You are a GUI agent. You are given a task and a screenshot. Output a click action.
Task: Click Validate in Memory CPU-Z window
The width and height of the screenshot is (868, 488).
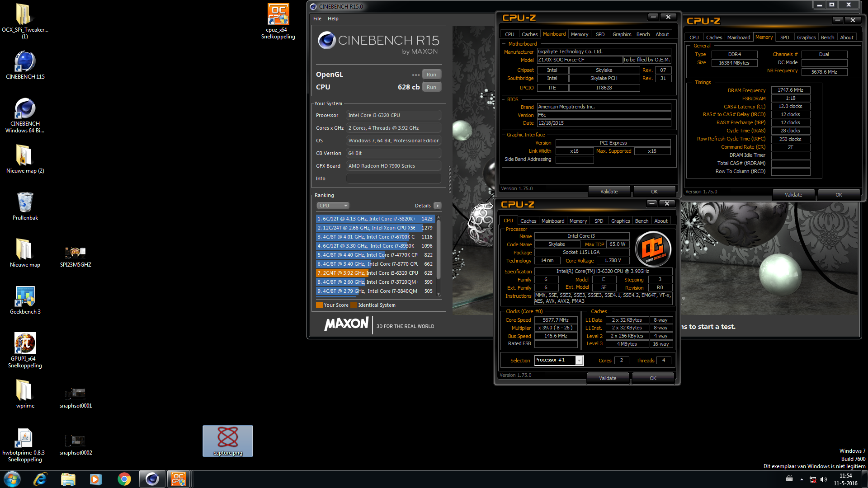coord(793,195)
